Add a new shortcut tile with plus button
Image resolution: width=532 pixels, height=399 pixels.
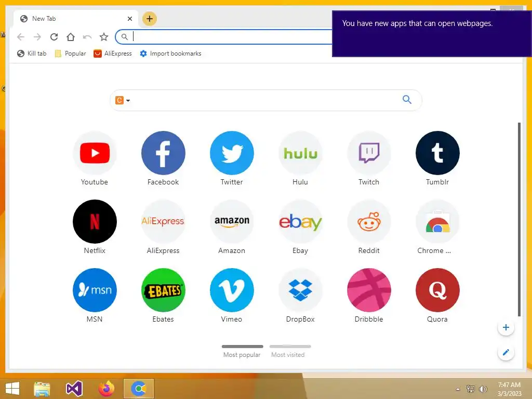point(506,327)
